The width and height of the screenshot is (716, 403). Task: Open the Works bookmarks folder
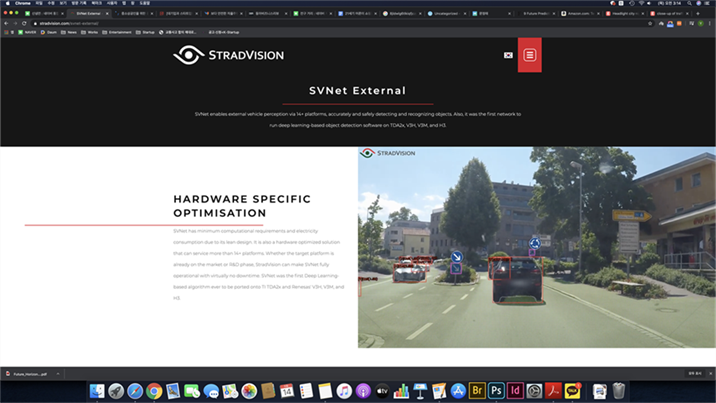point(90,32)
